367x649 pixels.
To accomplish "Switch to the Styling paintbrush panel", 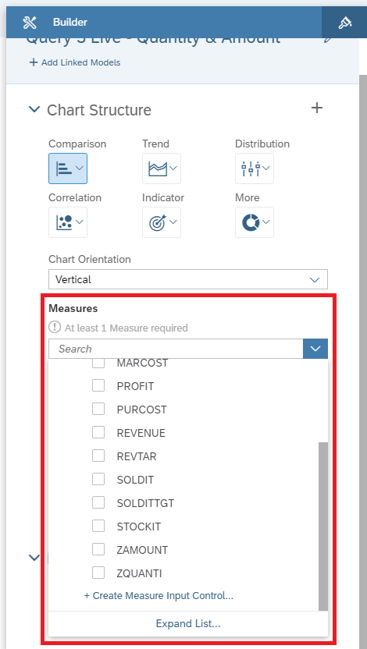I will tap(345, 22).
